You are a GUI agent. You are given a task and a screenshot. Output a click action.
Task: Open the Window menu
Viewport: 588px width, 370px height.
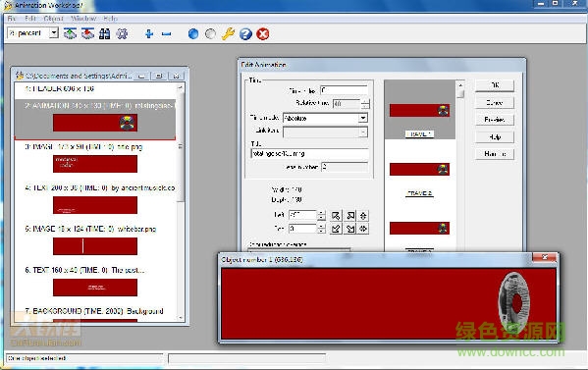point(83,18)
